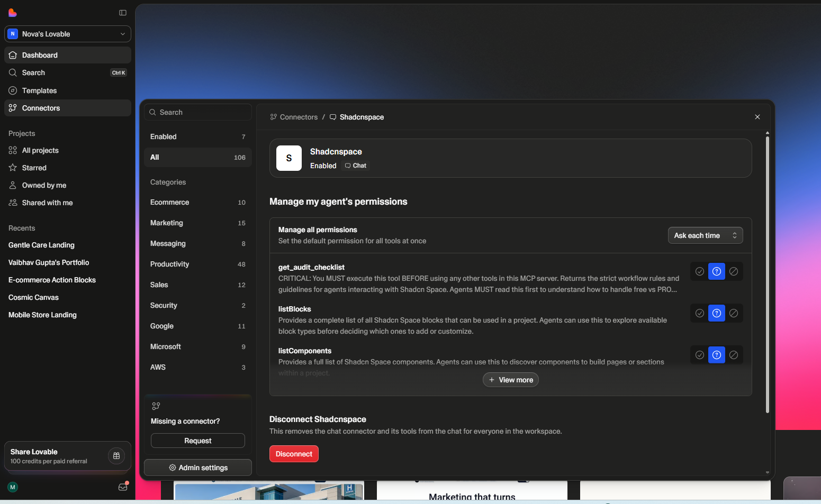821x504 pixels.
Task: Click the Chat tag badge
Action: 356,166
